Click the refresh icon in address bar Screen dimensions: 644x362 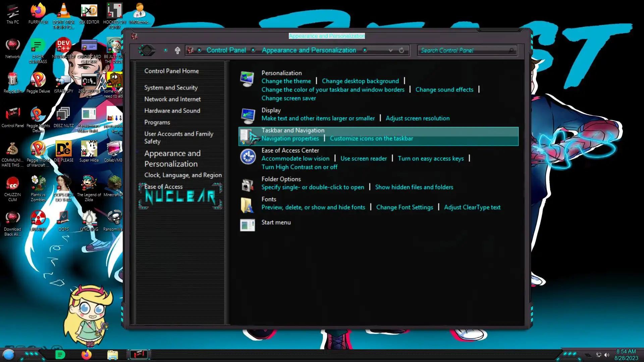click(401, 50)
